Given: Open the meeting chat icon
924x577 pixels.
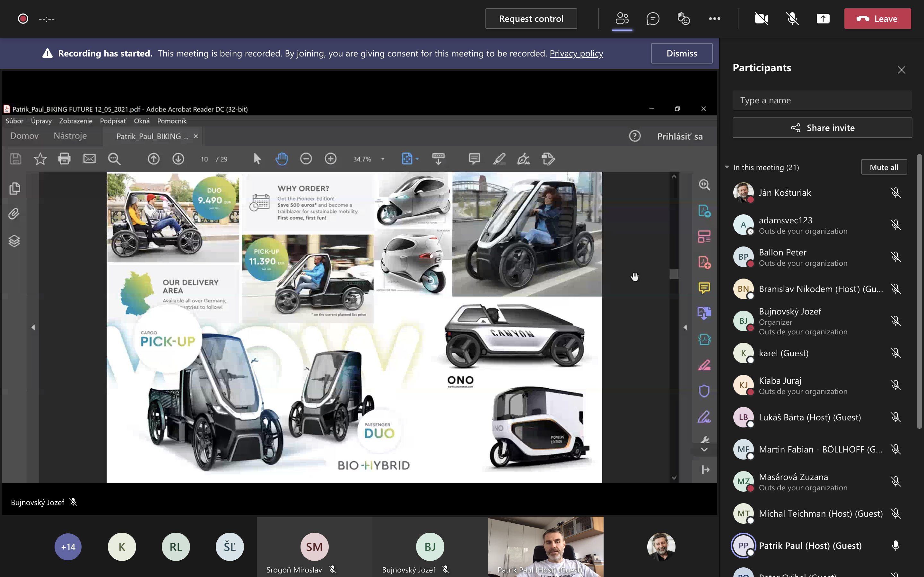Looking at the screenshot, I should point(653,19).
